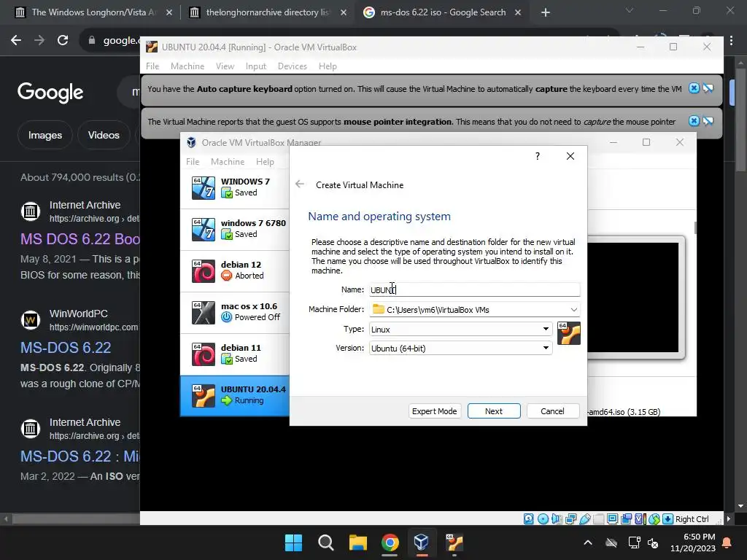Screen dimensions: 747x560
Task: Click the Cancel button
Action: [553, 411]
